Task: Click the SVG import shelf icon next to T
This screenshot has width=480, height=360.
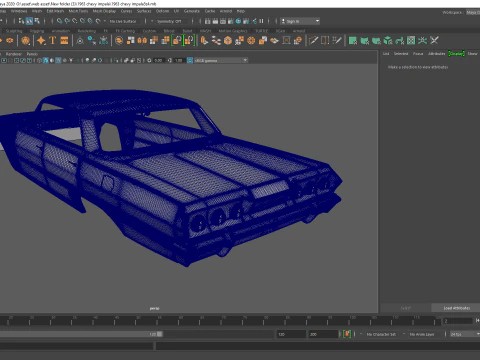Action: tap(64, 41)
